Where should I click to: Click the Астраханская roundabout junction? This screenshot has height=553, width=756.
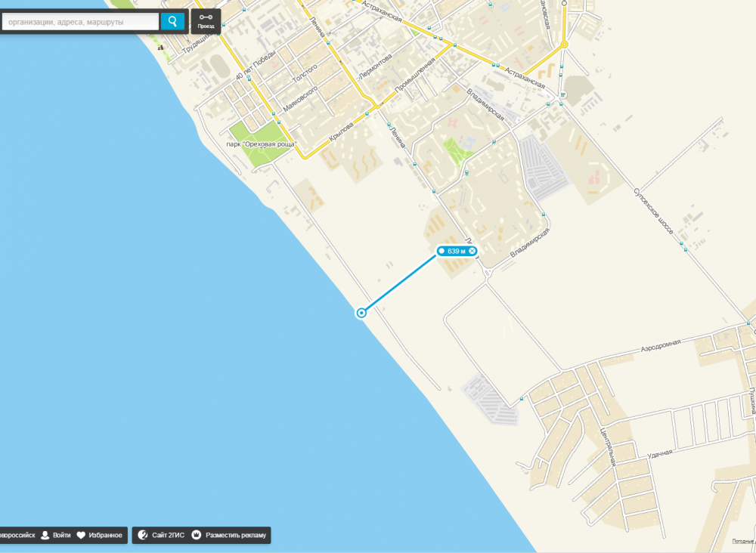pos(564,45)
